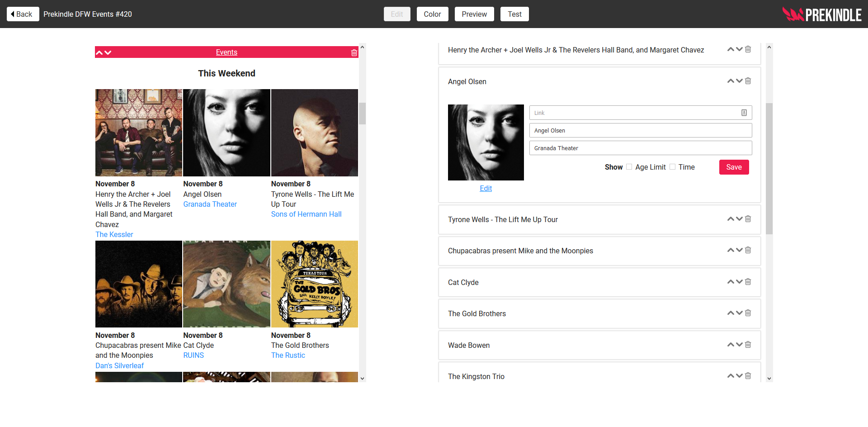Image resolution: width=868 pixels, height=427 pixels.
Task: Delete The Gold Brothers row
Action: pyautogui.click(x=748, y=313)
